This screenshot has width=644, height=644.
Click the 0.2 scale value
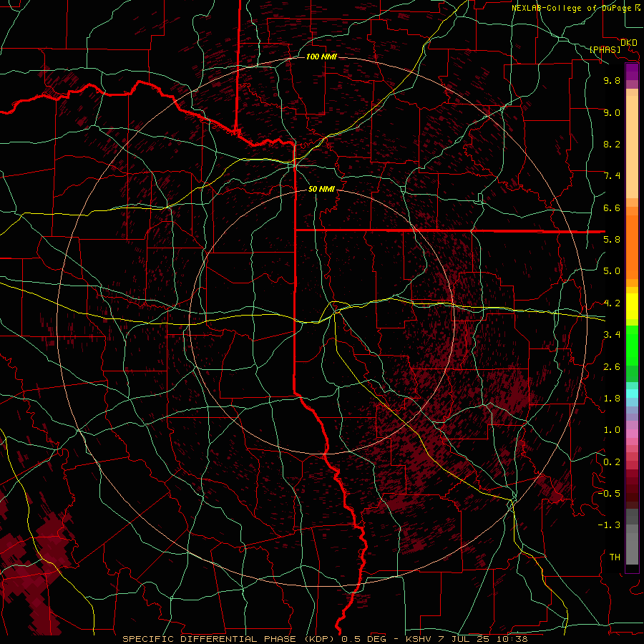[612, 462]
